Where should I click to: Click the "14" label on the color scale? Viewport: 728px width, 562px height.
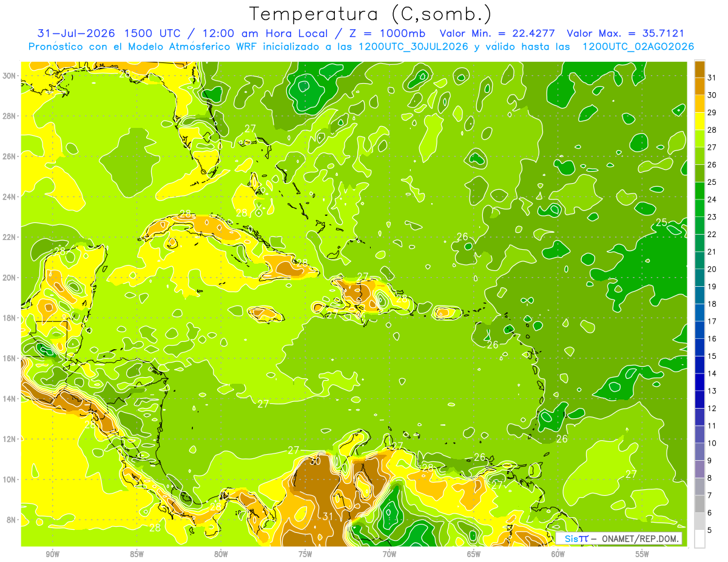pos(712,373)
